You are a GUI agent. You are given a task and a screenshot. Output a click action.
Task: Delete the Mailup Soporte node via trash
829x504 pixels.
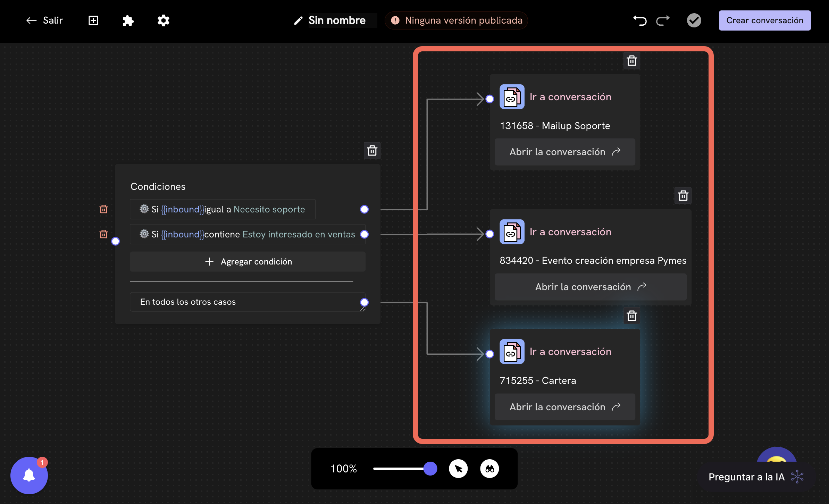pyautogui.click(x=632, y=61)
